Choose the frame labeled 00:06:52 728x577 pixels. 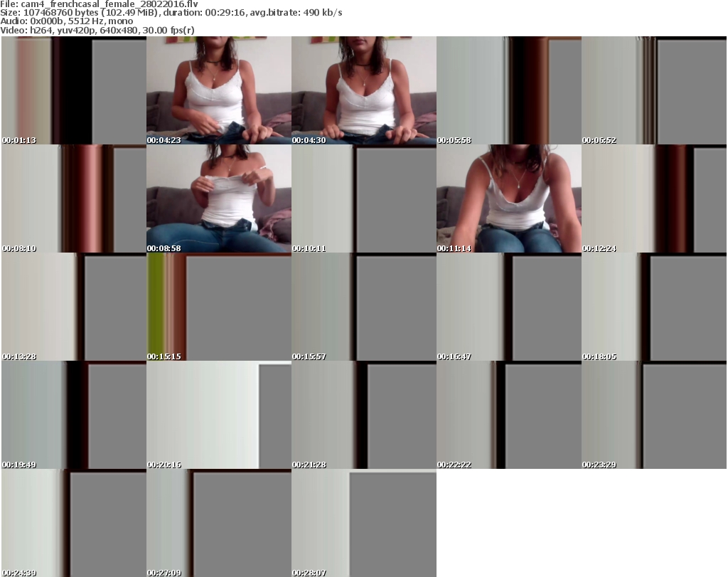pos(654,90)
